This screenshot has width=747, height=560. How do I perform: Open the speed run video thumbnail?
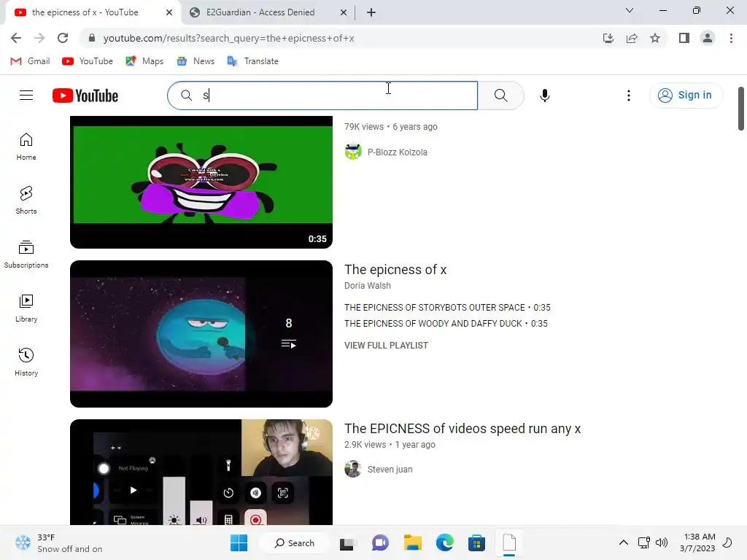[201, 472]
